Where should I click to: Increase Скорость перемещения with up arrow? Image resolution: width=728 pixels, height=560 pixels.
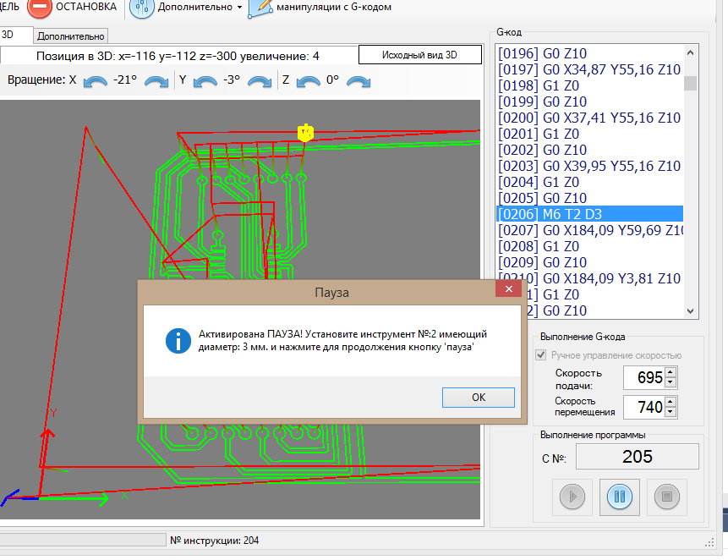(671, 402)
